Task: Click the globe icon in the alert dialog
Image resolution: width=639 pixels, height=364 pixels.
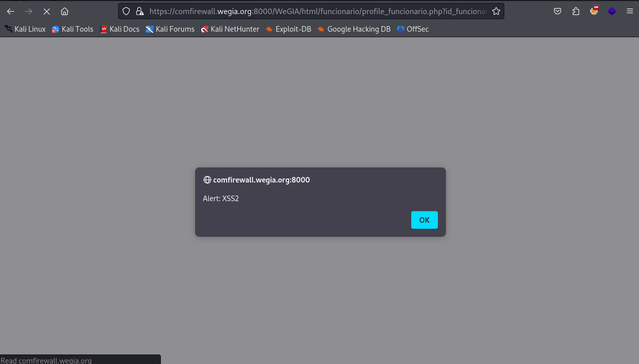Action: point(207,180)
